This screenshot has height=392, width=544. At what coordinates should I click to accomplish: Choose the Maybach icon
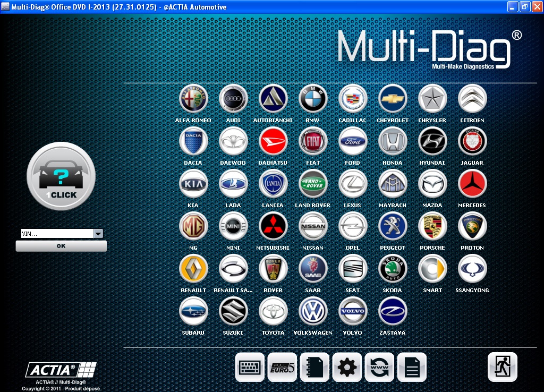tap(393, 184)
